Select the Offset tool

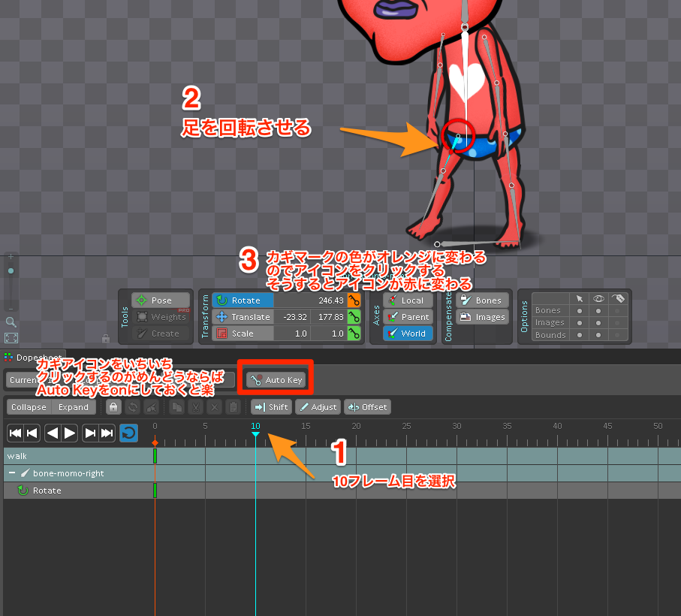tap(367, 406)
